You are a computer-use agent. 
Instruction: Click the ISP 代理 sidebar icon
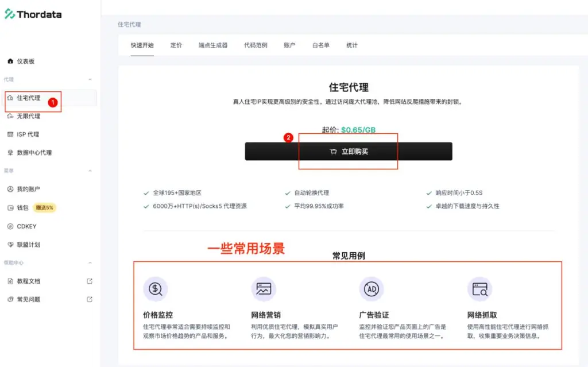10,134
